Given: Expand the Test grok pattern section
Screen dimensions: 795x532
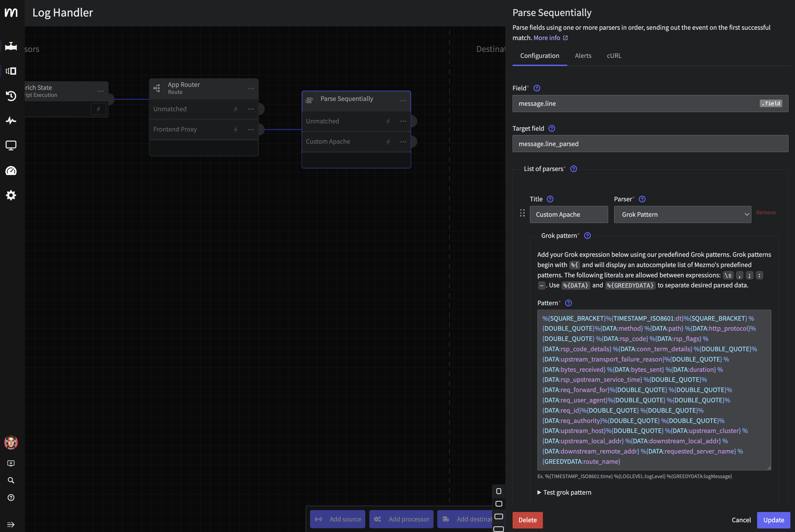Looking at the screenshot, I should click(564, 492).
